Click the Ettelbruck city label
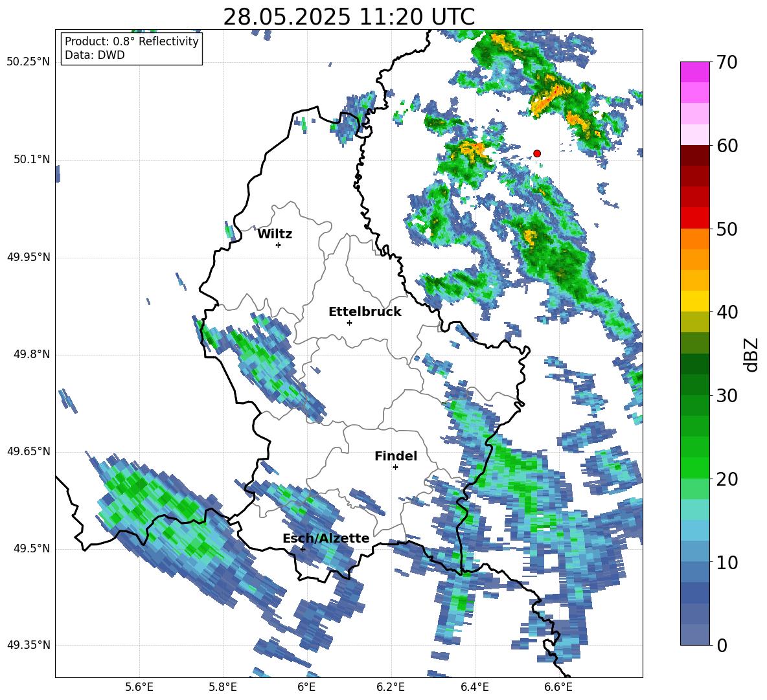The image size is (767, 700). [365, 312]
